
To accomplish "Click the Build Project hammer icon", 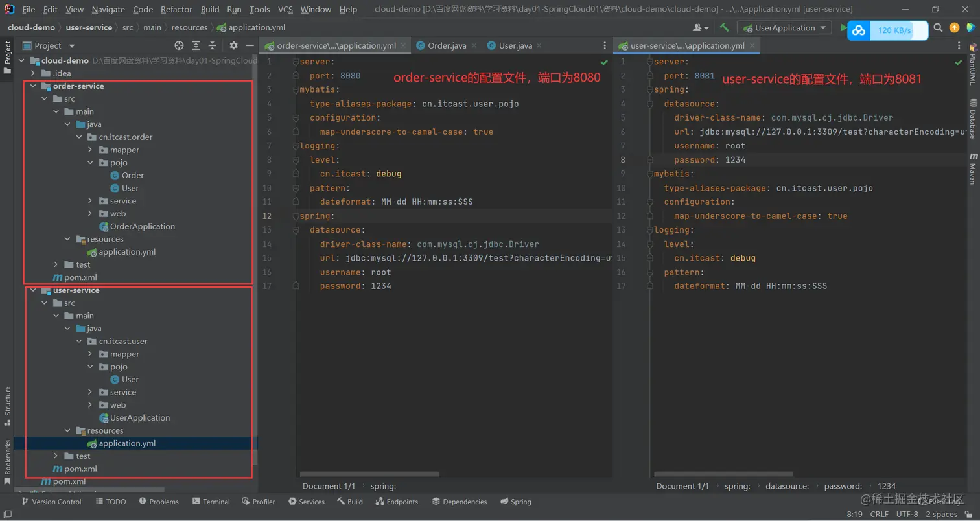I will click(725, 28).
